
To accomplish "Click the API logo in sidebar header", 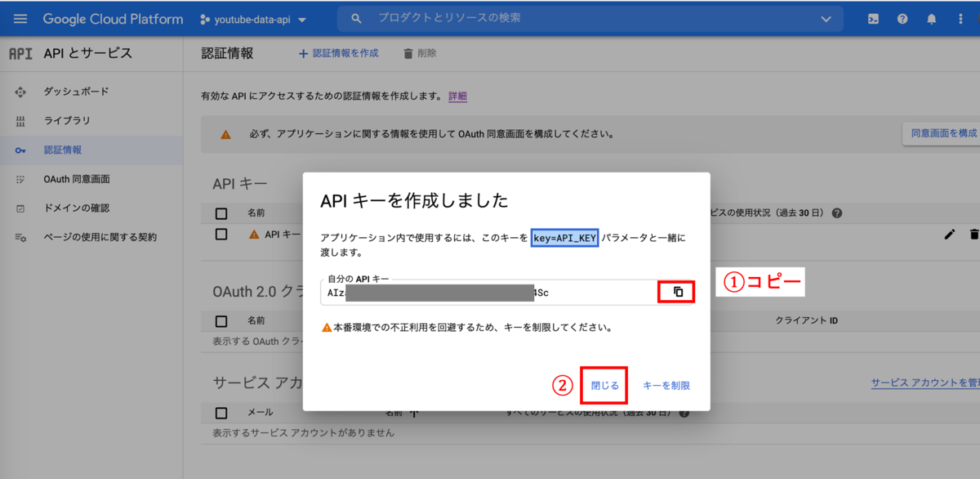I will (20, 54).
